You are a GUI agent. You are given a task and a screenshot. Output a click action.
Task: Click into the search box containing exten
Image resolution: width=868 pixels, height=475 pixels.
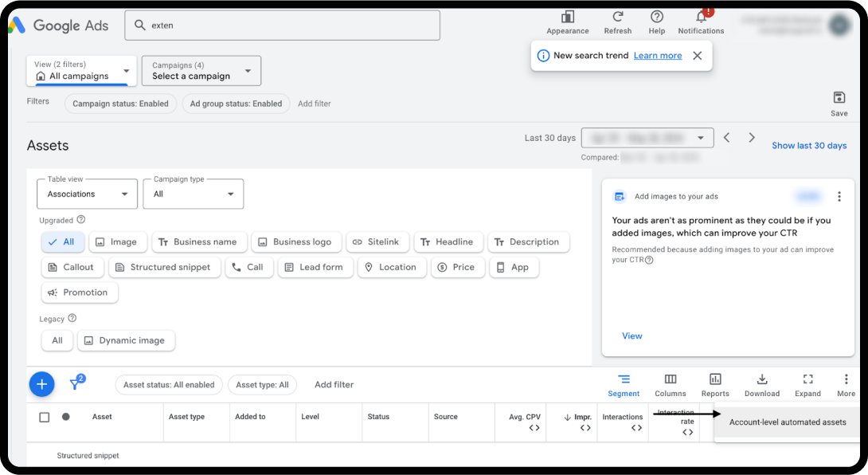pos(283,25)
